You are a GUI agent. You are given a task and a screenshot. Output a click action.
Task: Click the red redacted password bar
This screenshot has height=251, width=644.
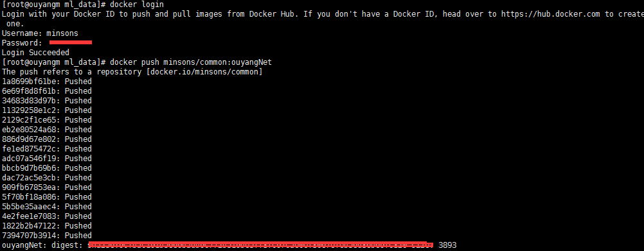pos(70,42)
